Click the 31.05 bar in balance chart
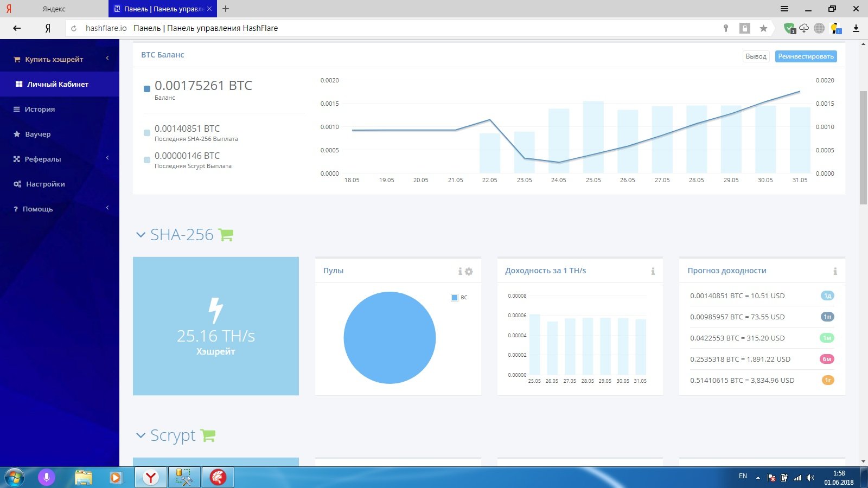The width and height of the screenshot is (868, 488). pos(800,140)
